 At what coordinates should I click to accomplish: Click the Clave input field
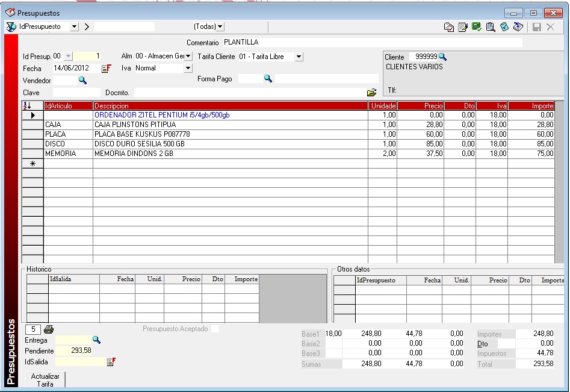pyautogui.click(x=76, y=93)
